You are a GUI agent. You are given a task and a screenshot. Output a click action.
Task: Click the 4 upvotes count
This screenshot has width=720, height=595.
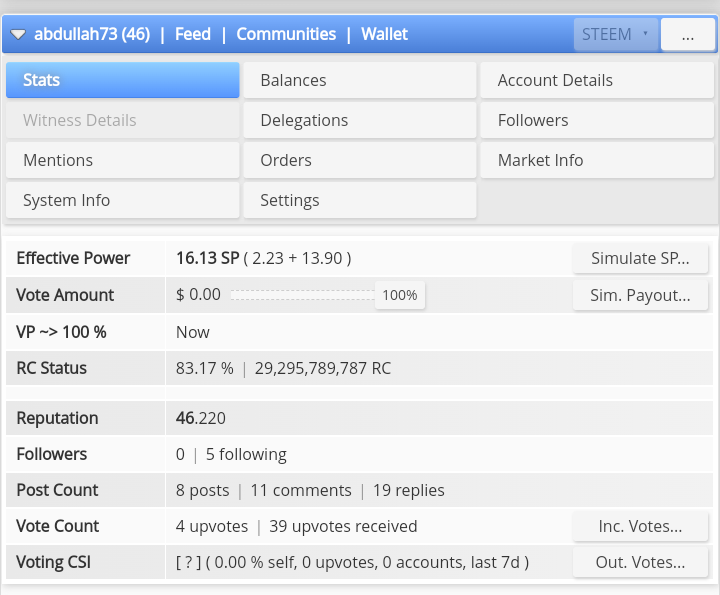pyautogui.click(x=212, y=526)
